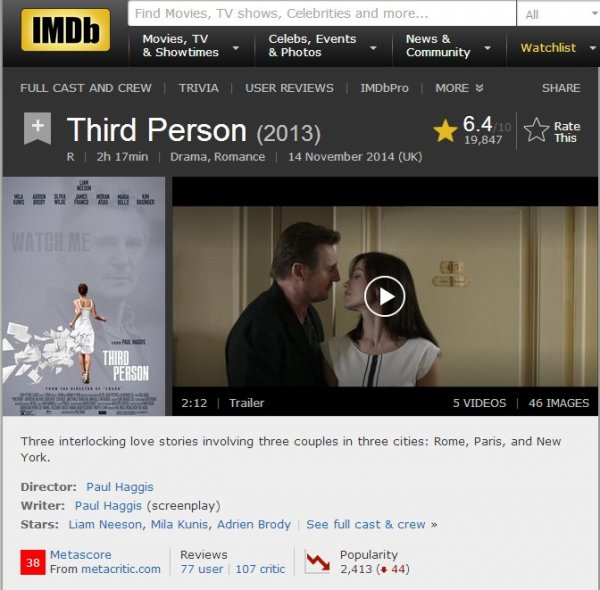The height and width of the screenshot is (590, 600).
Task: Open the Paul Haggis director link
Action: pos(119,487)
